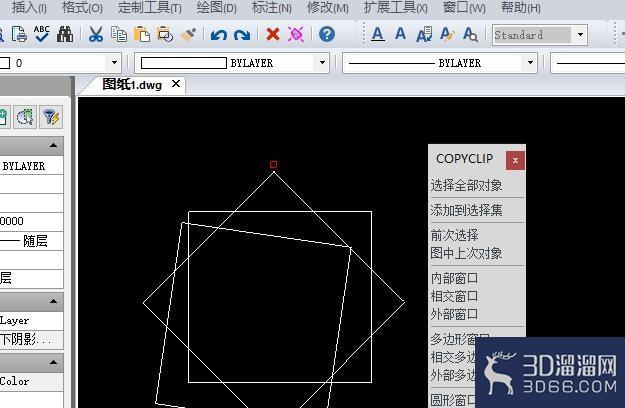Click the Color property row
The width and height of the screenshot is (625, 408).
(31, 382)
